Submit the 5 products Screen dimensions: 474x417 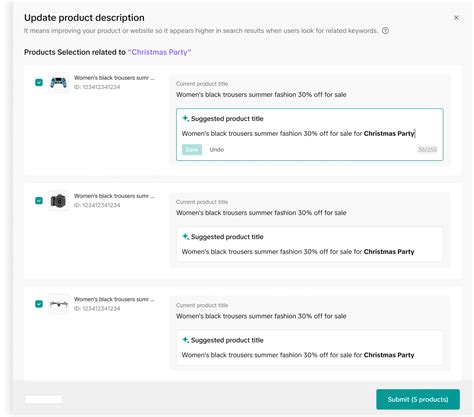click(x=418, y=399)
